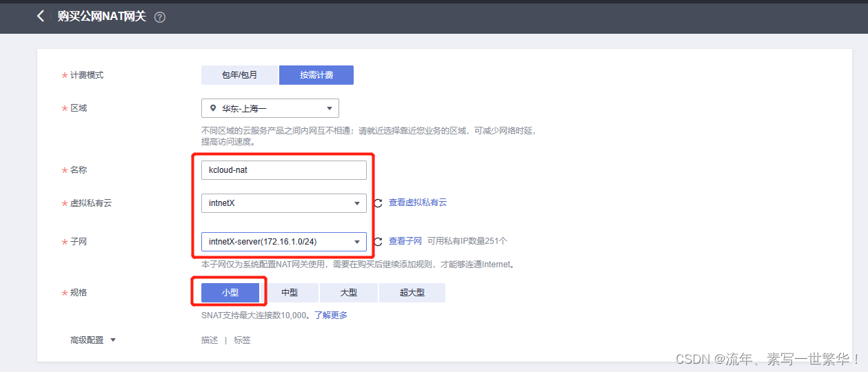Click the 计费模式 label
Image resolution: width=868 pixels, height=372 pixels.
[87, 75]
